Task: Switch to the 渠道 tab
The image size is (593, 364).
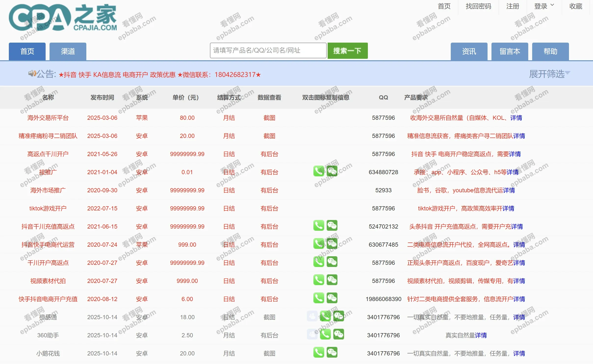Action: [68, 51]
